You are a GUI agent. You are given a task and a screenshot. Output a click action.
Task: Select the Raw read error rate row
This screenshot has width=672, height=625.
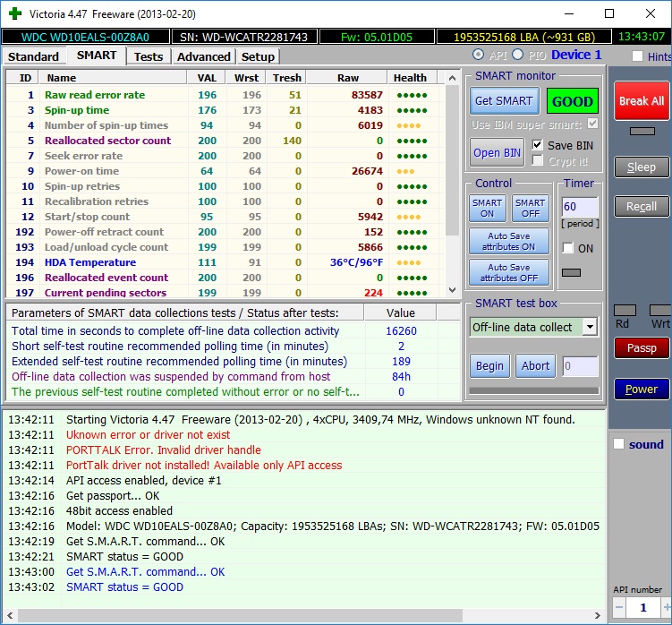point(225,95)
